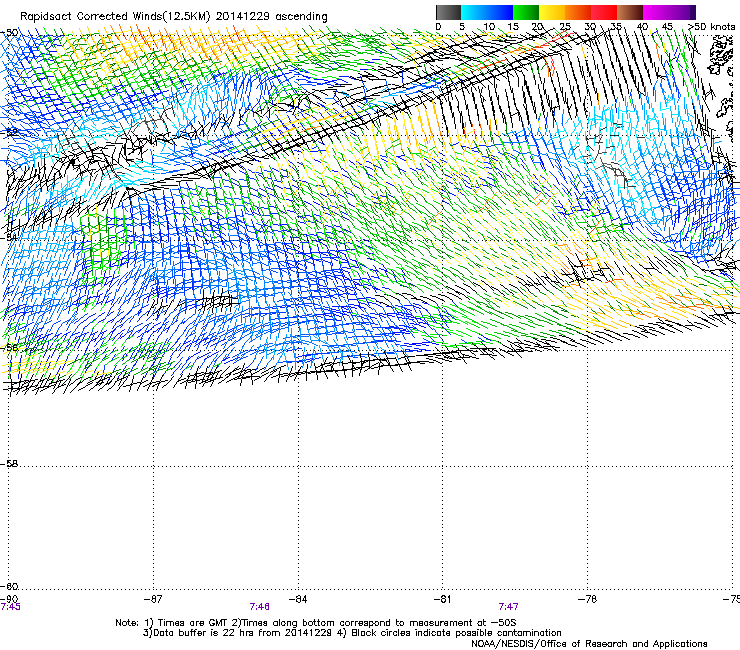Click the '>50 knots' legend label
740x650 pixels.
711,27
